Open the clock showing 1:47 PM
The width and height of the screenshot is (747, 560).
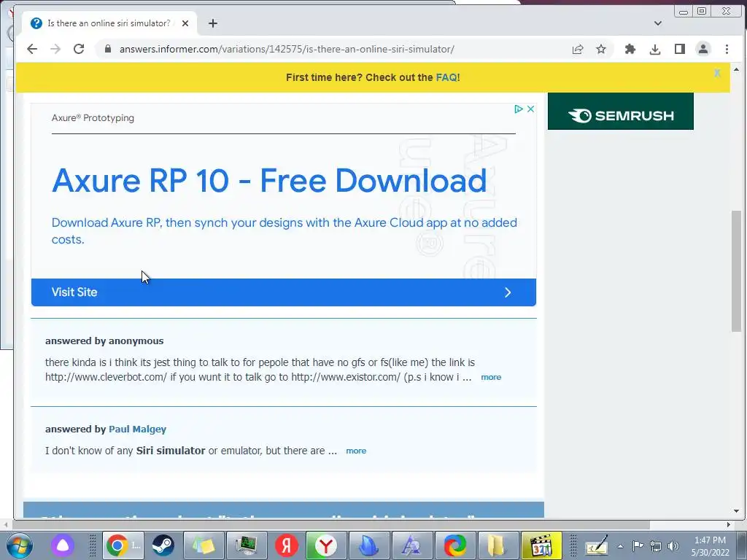click(710, 546)
